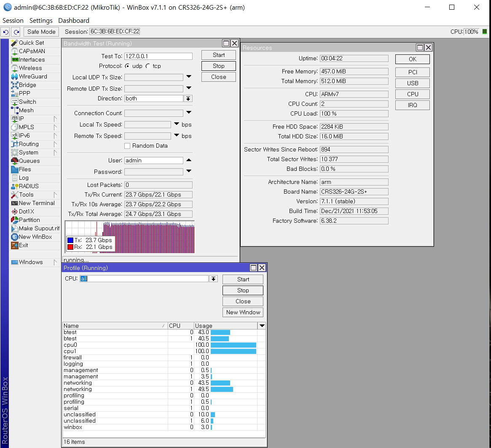Expand the Connection Count field

188,112
